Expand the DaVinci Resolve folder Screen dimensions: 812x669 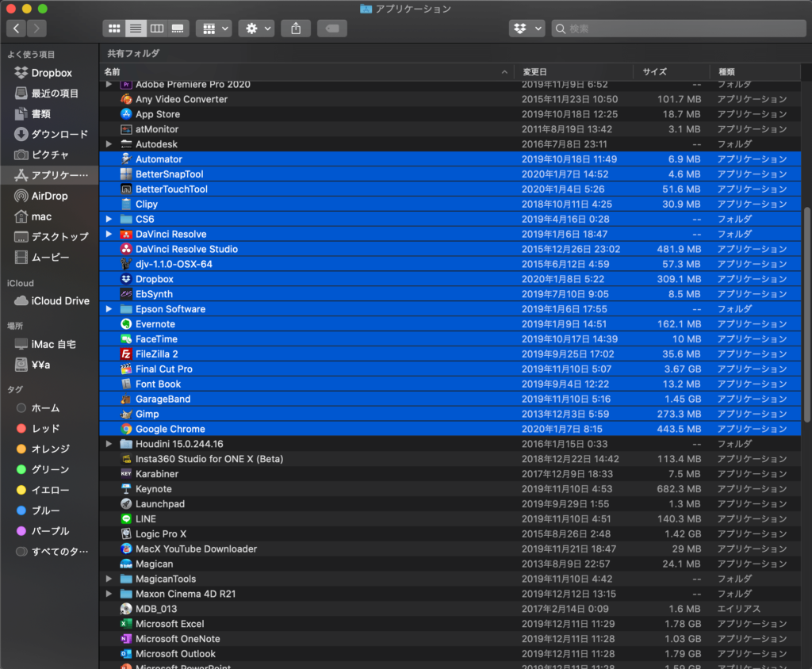109,234
